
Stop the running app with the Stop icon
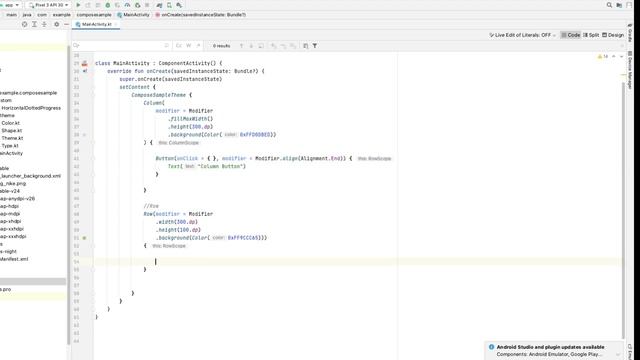[147, 5]
